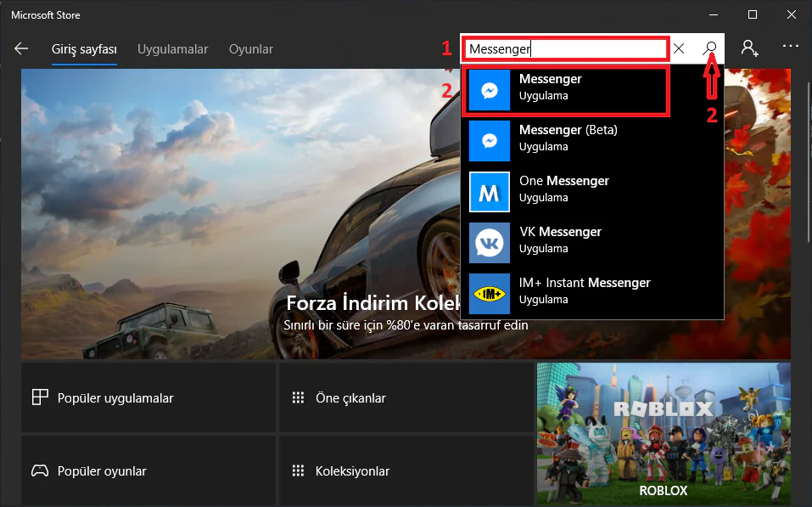Open the three-dot more options menu
812x507 pixels.
tap(791, 48)
